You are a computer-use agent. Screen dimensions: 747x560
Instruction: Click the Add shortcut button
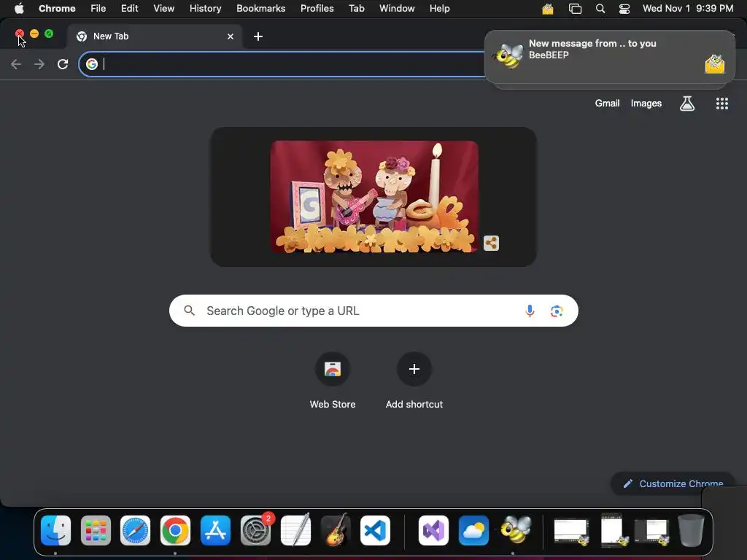click(x=414, y=381)
